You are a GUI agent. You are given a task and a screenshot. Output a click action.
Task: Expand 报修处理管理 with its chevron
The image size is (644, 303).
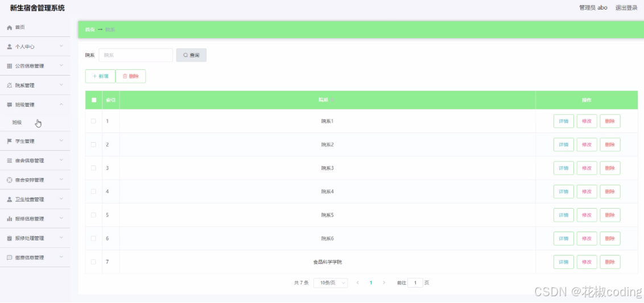(61, 238)
